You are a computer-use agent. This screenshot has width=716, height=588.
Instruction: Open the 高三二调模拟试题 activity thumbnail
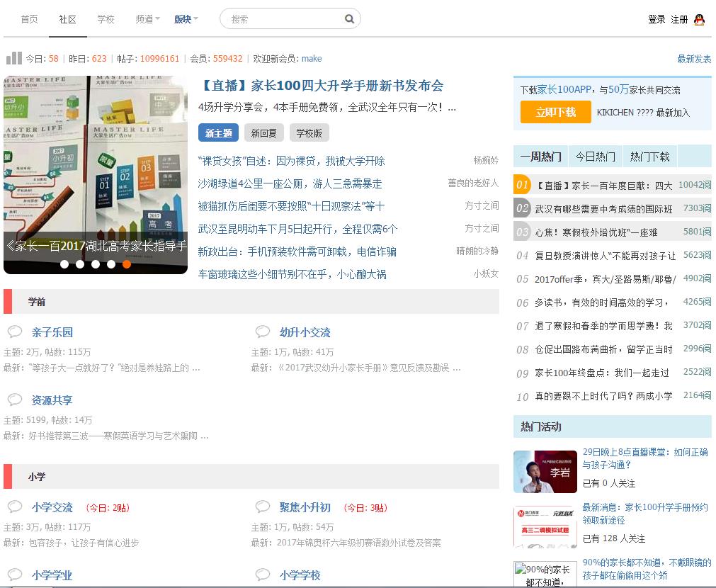tap(545, 527)
